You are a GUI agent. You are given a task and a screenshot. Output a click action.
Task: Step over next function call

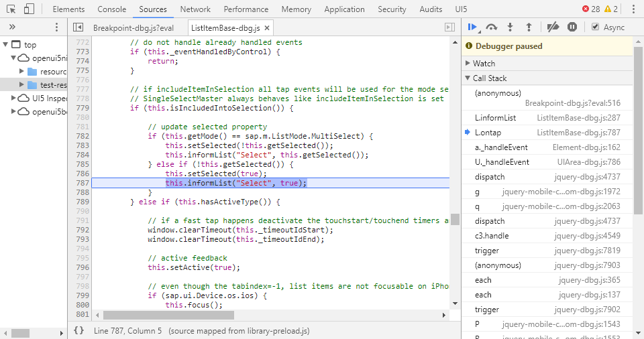tap(492, 27)
